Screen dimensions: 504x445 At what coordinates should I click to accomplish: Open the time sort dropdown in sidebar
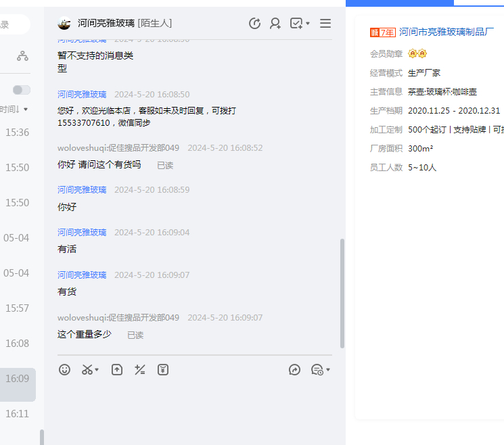click(14, 110)
